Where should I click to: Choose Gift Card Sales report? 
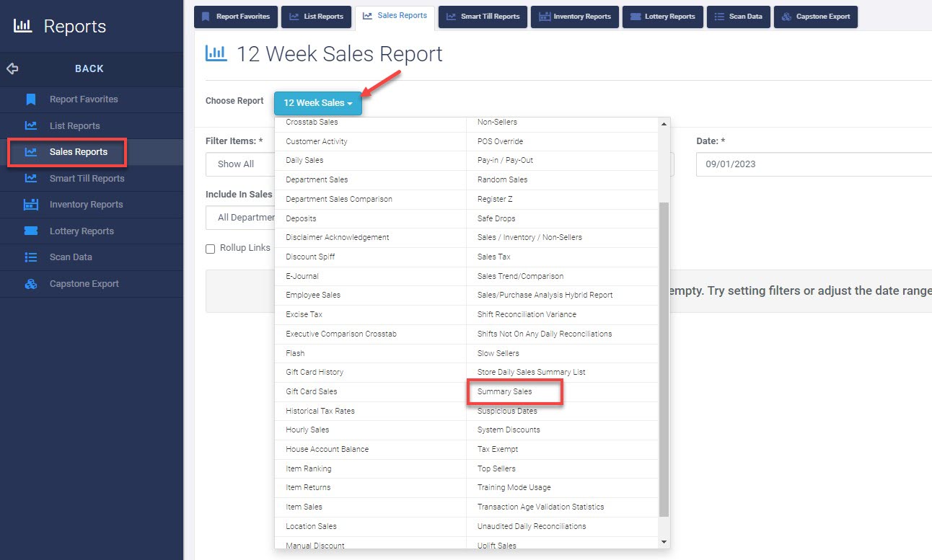click(312, 391)
